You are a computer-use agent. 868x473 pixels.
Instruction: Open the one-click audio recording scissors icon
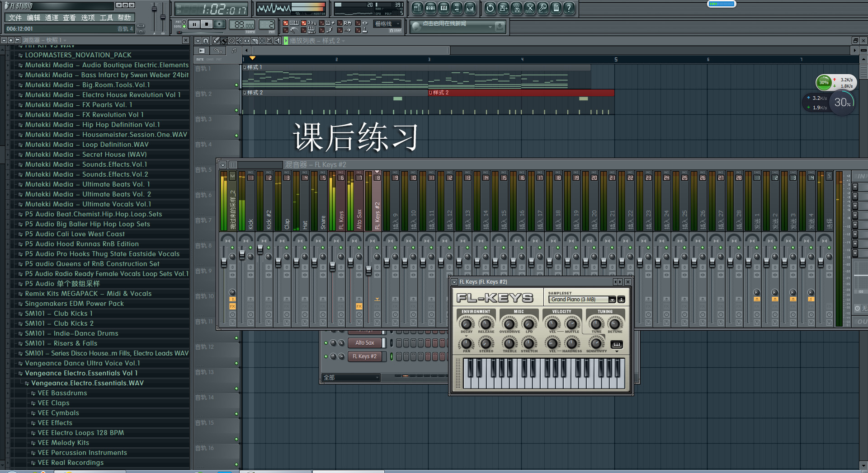(x=529, y=8)
